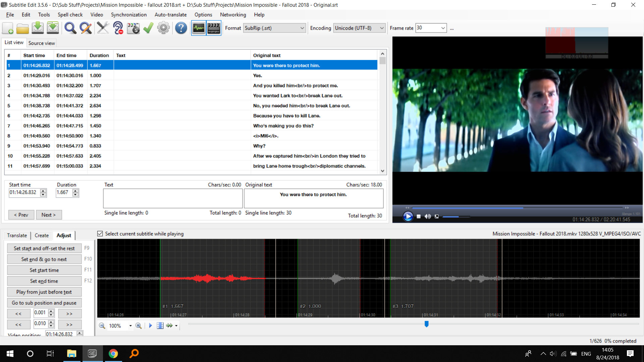The width and height of the screenshot is (644, 362).
Task: Open Chrome from the taskbar
Action: [x=113, y=354]
